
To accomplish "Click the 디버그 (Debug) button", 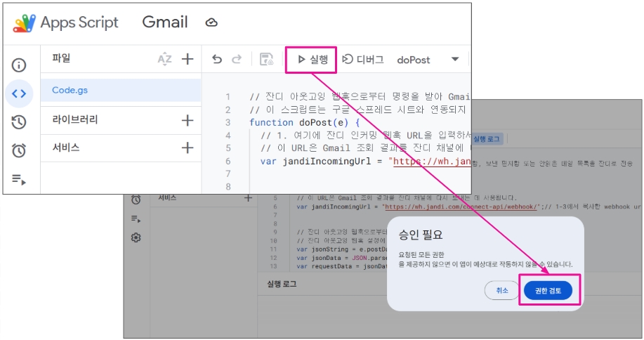I will tap(362, 60).
